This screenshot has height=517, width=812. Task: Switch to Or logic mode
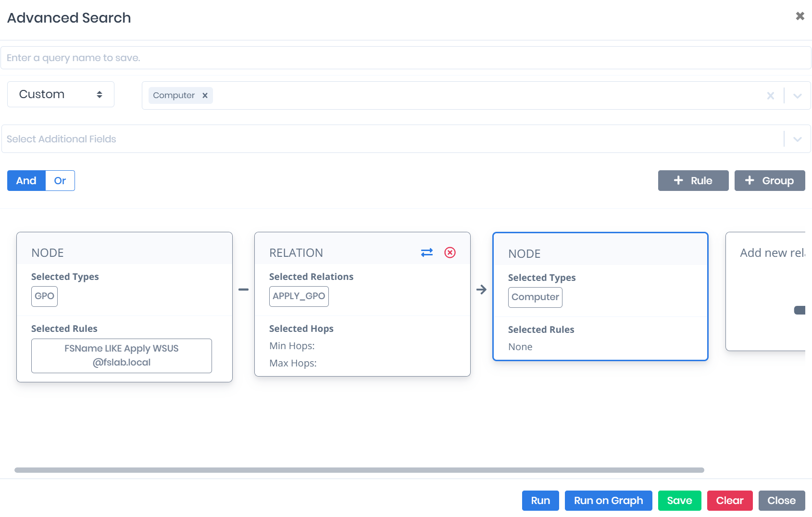60,180
